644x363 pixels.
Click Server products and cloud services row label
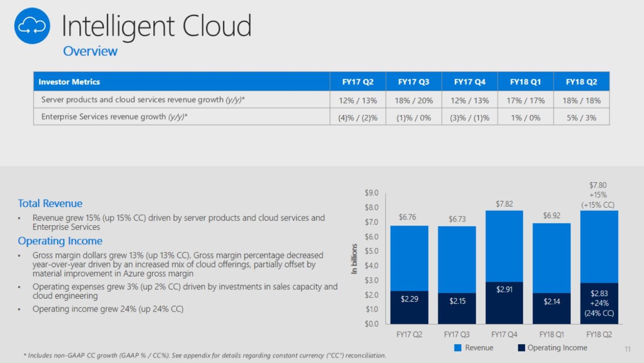pos(143,100)
